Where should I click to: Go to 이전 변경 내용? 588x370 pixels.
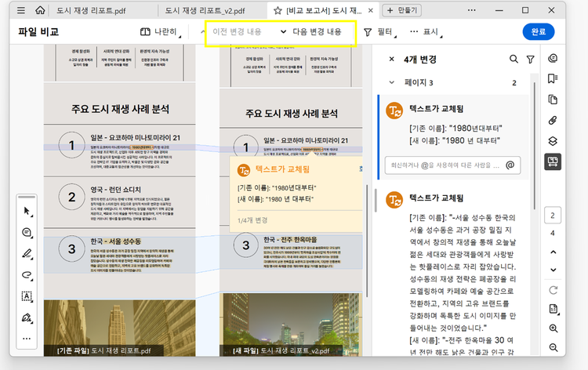pos(237,32)
